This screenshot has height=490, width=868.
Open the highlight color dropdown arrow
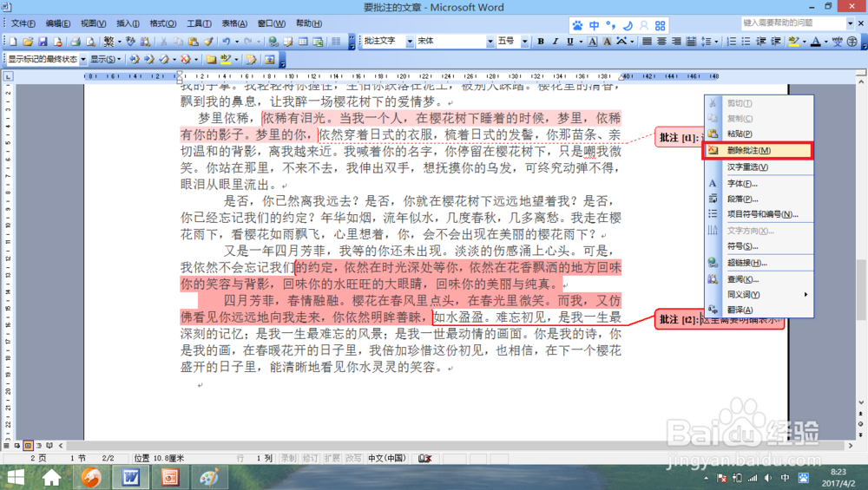tap(805, 42)
